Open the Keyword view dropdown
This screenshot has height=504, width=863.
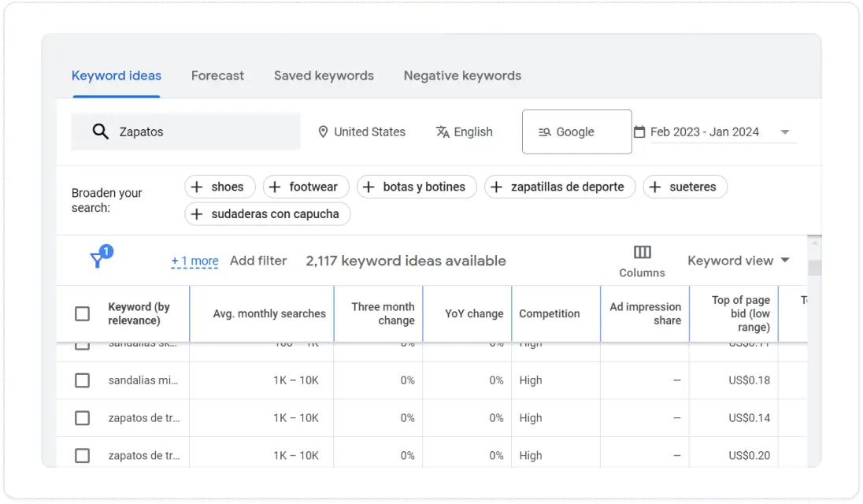click(x=739, y=260)
